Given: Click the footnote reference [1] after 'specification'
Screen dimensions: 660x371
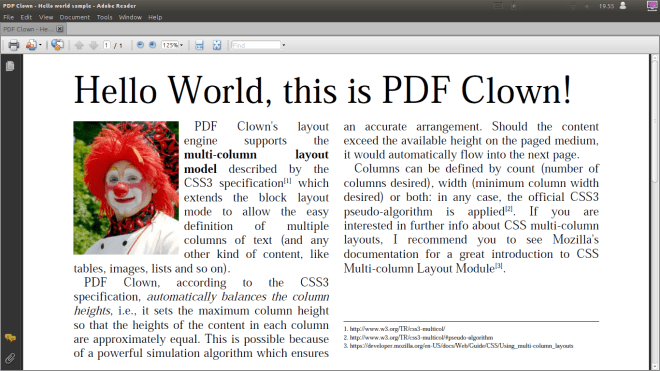Looking at the screenshot, I should coord(287,180).
